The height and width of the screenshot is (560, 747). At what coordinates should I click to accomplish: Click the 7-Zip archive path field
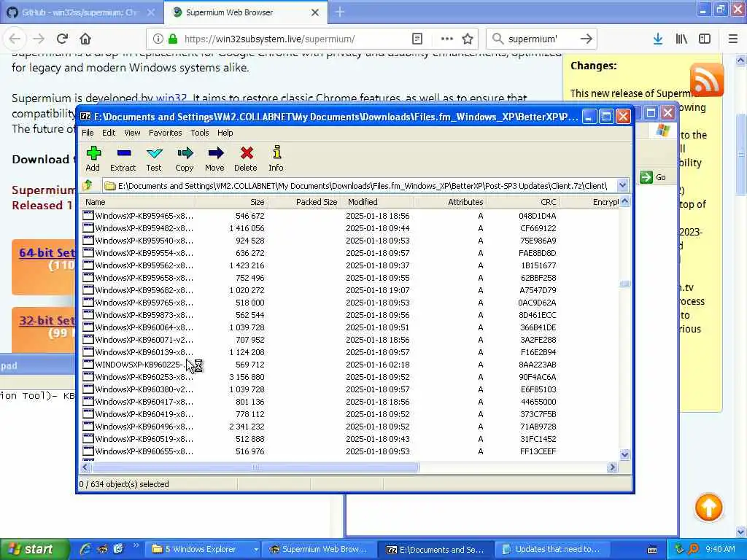point(360,185)
